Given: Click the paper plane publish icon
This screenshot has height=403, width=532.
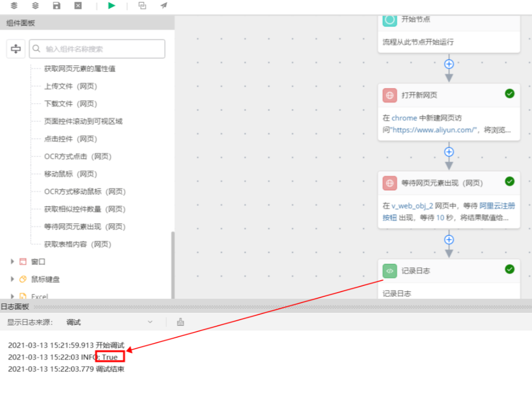Looking at the screenshot, I should 164,5.
